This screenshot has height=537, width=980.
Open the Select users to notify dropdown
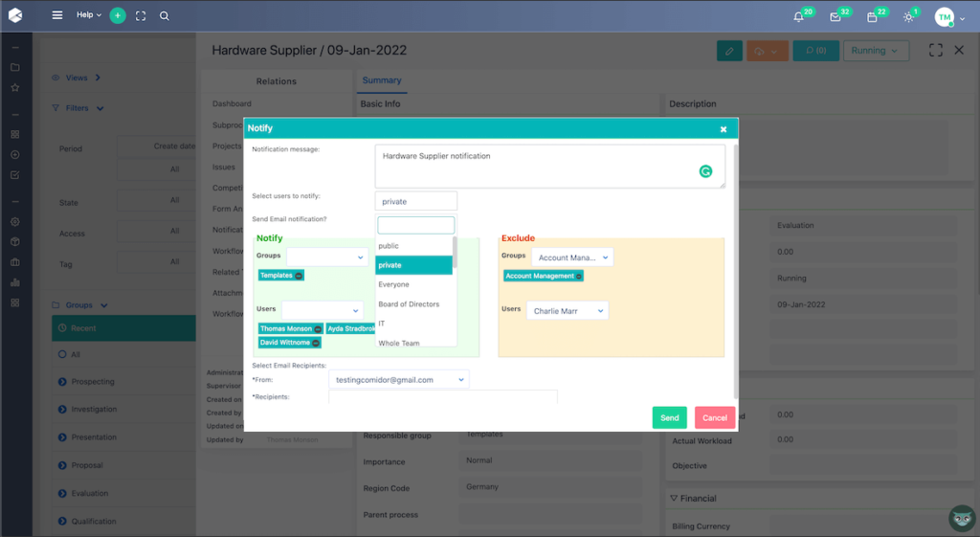(x=415, y=201)
